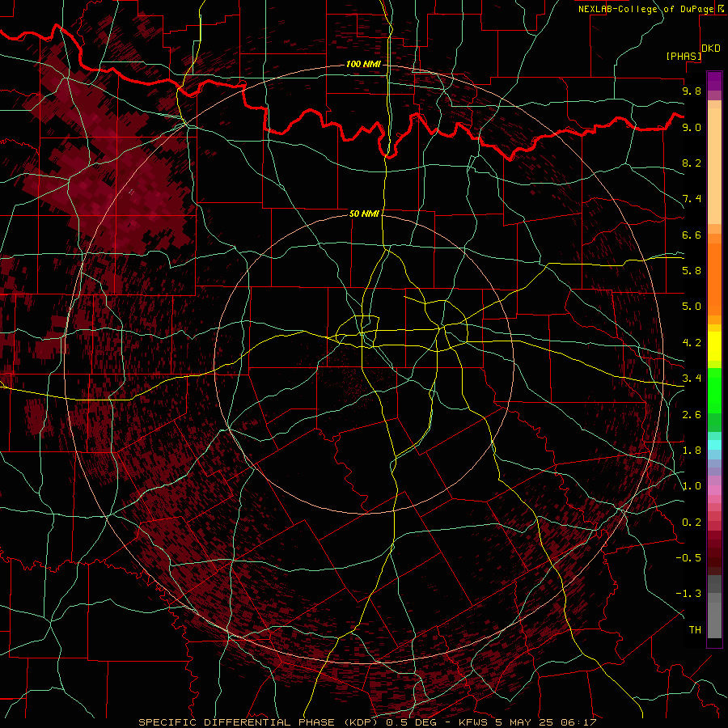This screenshot has height=728, width=728.
Task: Pick the yellow segment of the color scale
Action: tap(714, 346)
